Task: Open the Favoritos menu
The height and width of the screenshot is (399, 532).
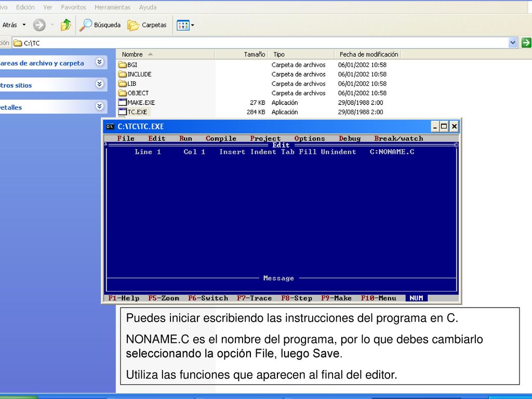Action: coord(73,7)
